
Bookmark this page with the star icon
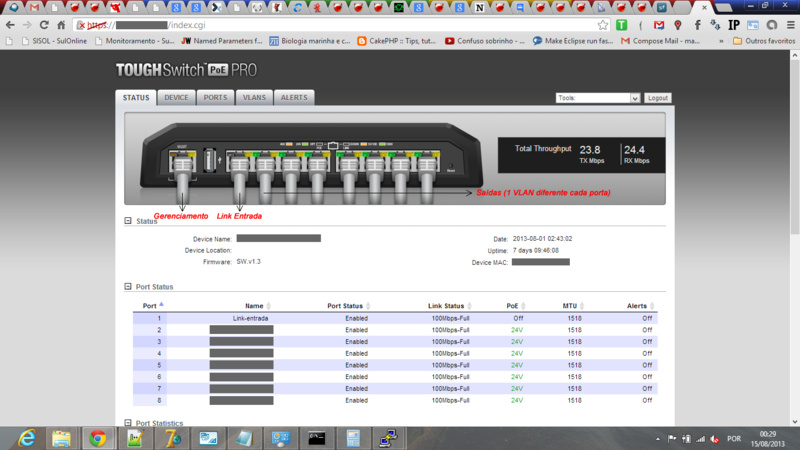[x=603, y=25]
